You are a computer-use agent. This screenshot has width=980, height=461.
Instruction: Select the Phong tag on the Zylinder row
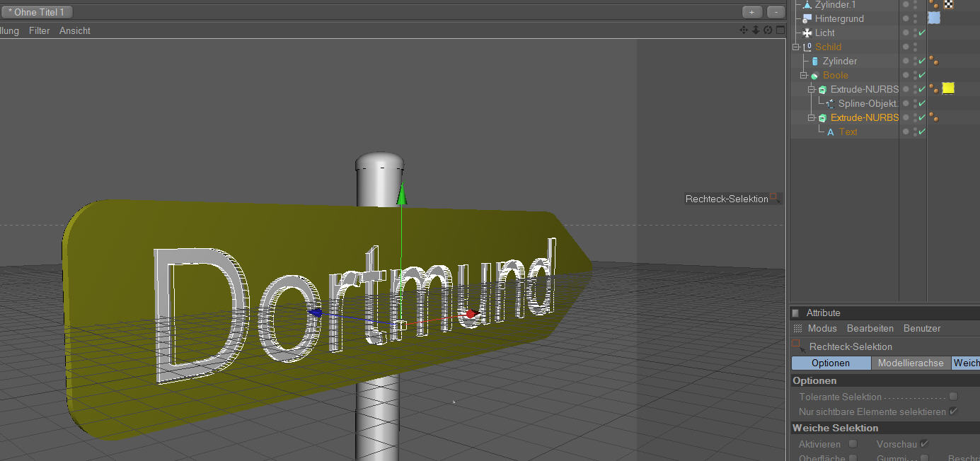tap(934, 61)
